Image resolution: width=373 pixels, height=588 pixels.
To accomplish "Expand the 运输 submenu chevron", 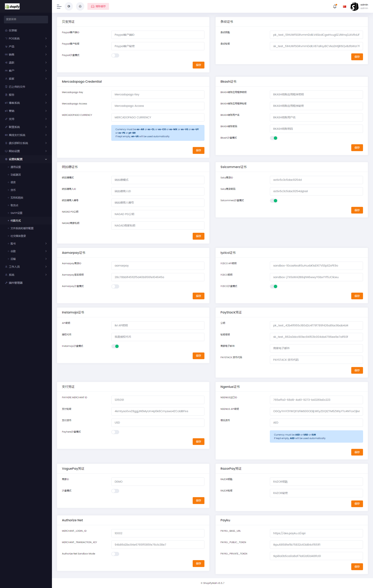I will (x=46, y=259).
